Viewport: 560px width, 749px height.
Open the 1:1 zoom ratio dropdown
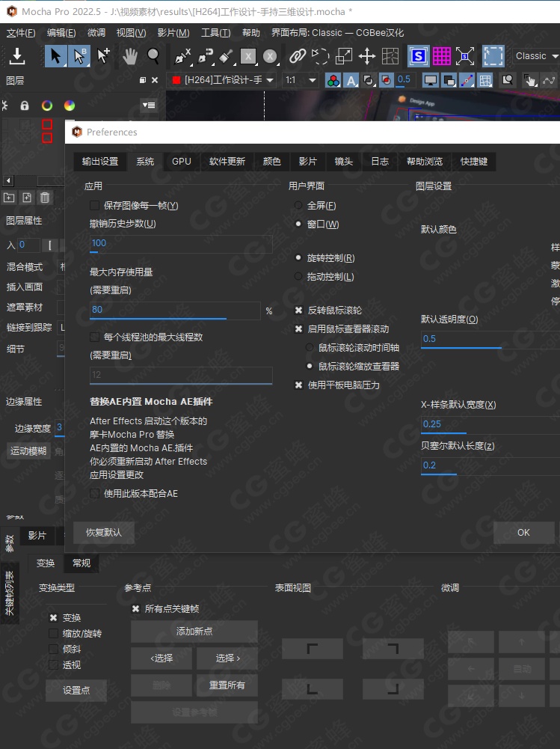301,80
